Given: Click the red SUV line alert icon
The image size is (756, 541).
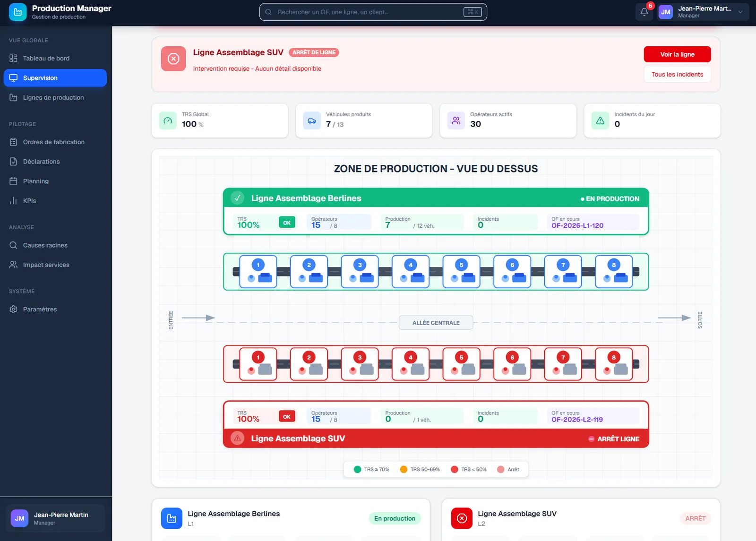Looking at the screenshot, I should [x=173, y=59].
